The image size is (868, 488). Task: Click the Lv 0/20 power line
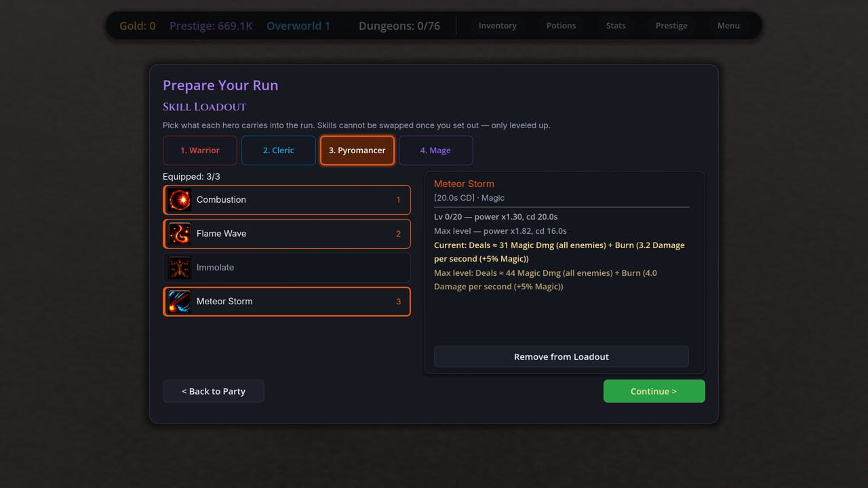click(496, 217)
